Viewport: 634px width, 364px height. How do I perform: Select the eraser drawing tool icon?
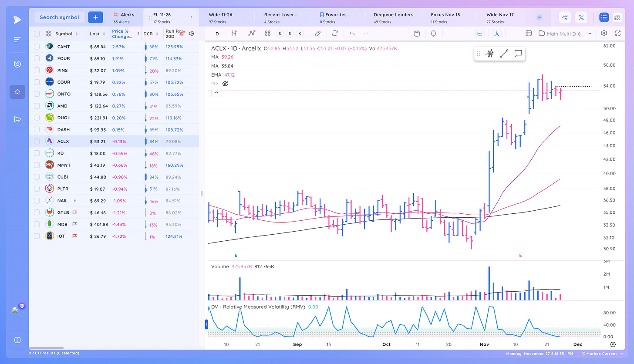coord(318,33)
